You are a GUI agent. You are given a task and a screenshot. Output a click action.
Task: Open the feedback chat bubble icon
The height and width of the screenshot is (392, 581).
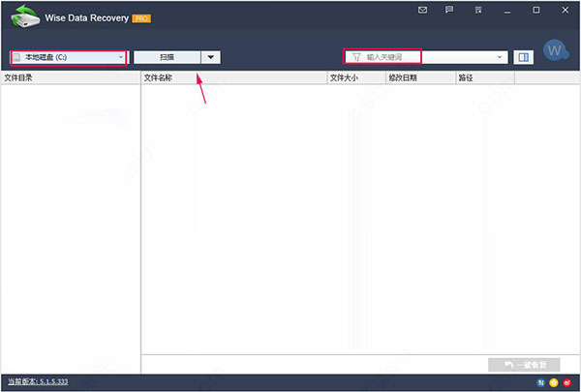[x=449, y=10]
